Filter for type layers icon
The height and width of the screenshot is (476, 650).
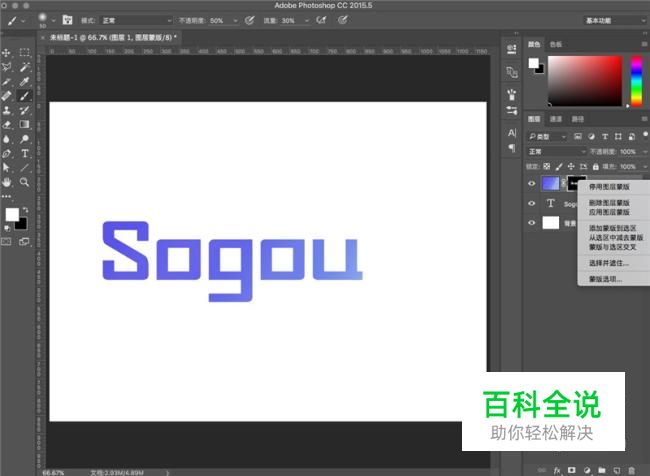click(x=605, y=136)
